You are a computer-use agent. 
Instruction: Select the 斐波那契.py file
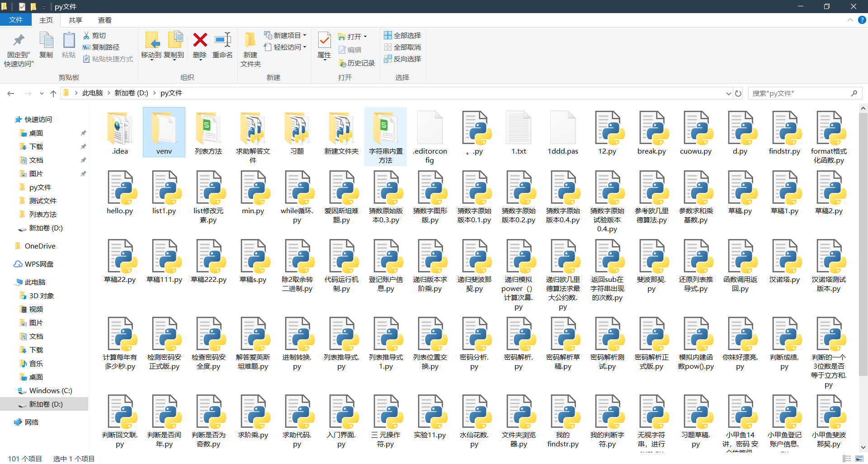(x=651, y=265)
